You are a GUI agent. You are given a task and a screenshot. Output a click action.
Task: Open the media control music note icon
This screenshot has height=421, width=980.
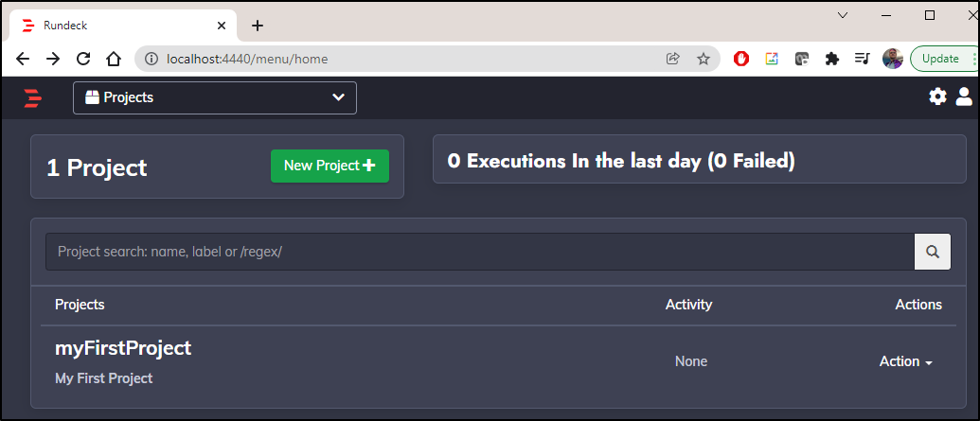point(862,60)
